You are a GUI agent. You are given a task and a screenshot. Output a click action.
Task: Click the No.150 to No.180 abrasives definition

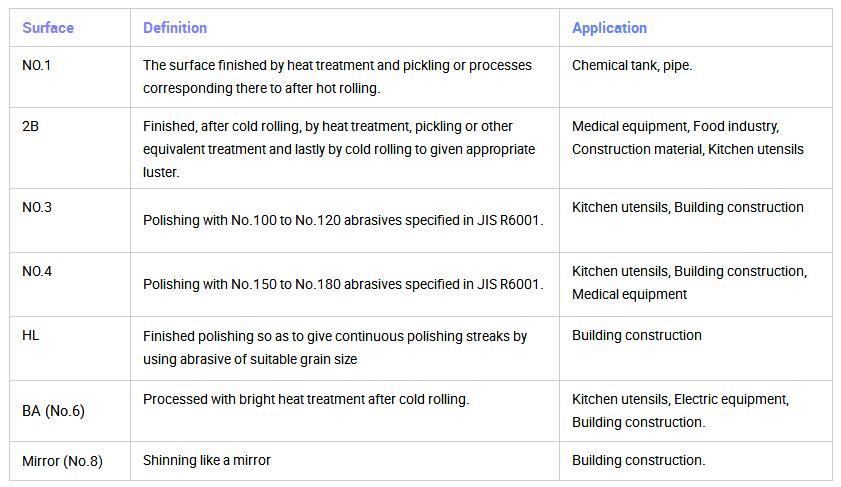pos(345,284)
